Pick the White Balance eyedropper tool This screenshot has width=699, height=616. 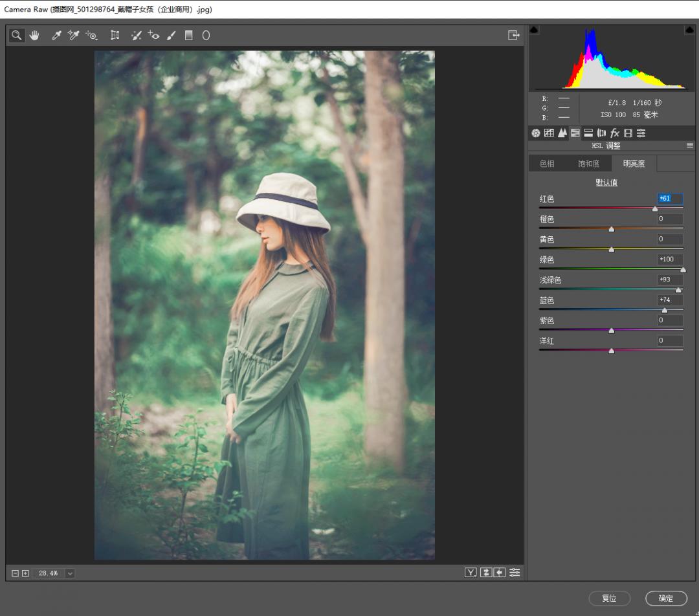pyautogui.click(x=56, y=36)
